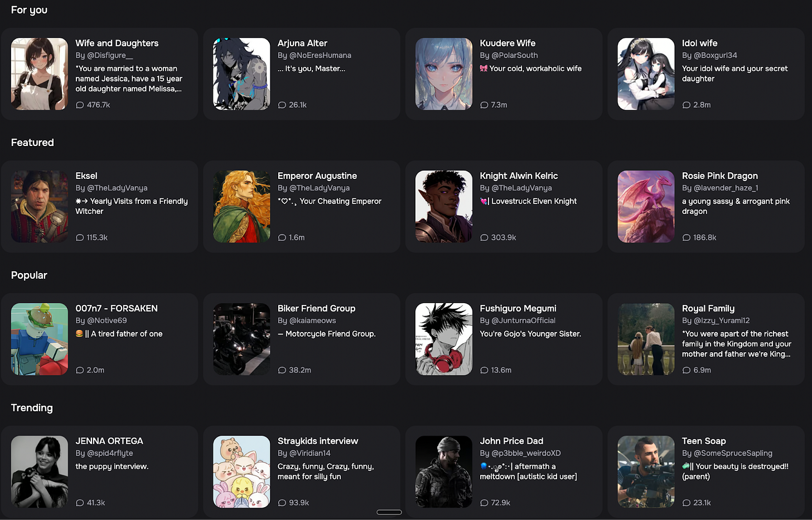Click the bottom center drag handle bar
Viewport: 812px width, 520px height.
pos(389,512)
